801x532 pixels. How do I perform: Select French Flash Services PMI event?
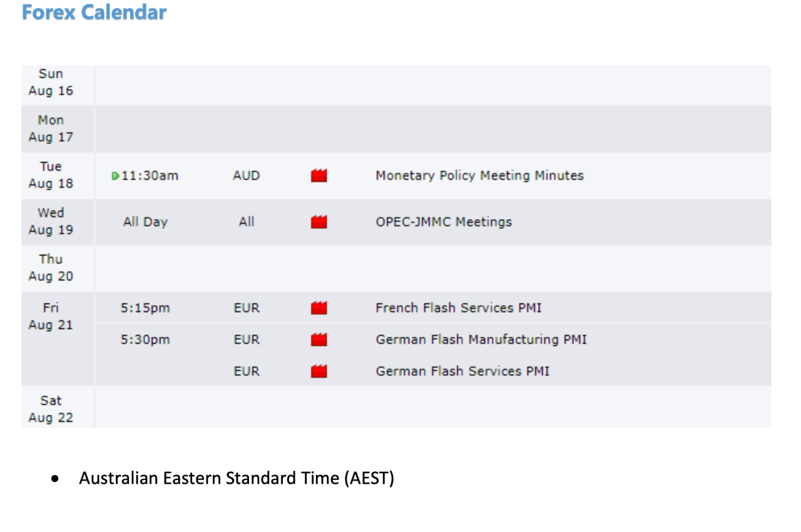[x=458, y=308]
